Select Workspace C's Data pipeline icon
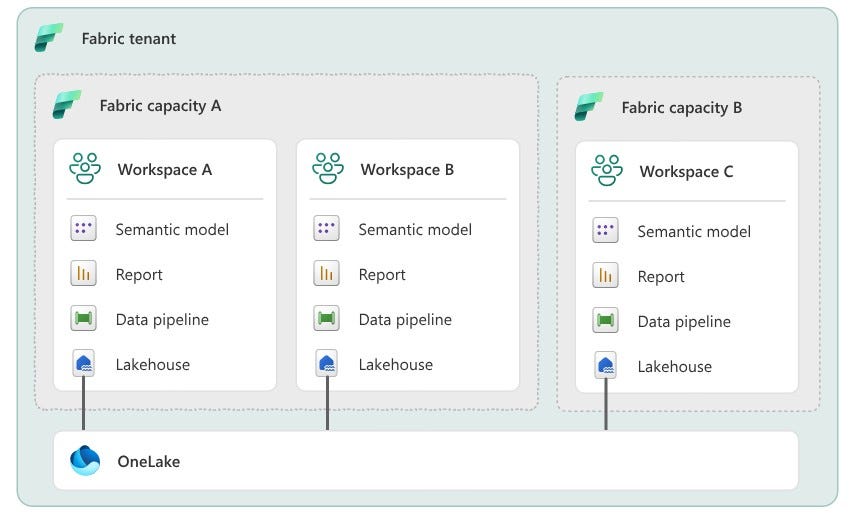Screen dimensions: 861x515 click(605, 320)
